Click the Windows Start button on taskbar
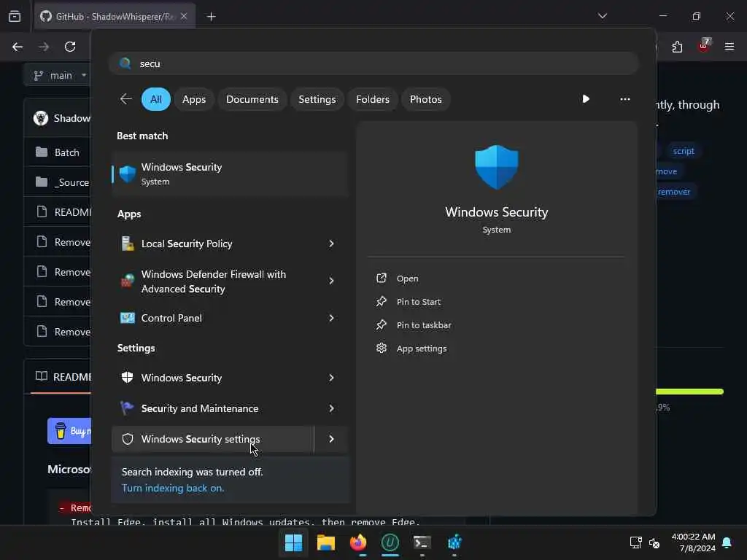The image size is (747, 560). click(x=293, y=542)
